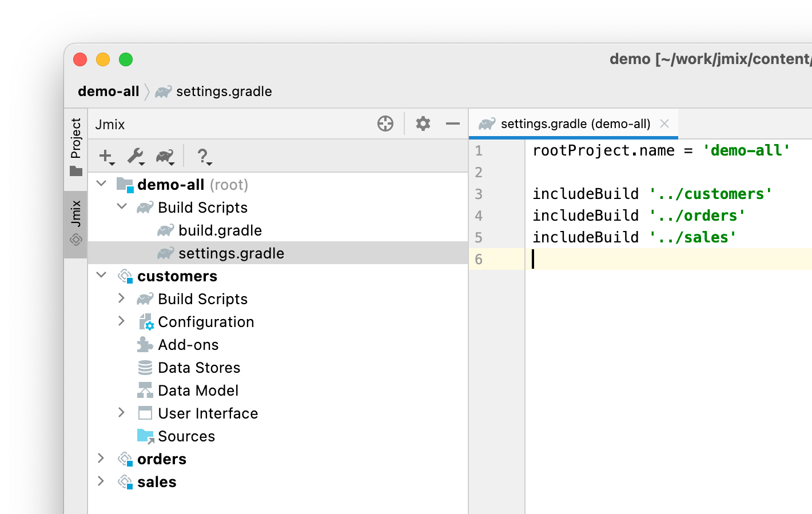Select the orders project label

(x=162, y=459)
